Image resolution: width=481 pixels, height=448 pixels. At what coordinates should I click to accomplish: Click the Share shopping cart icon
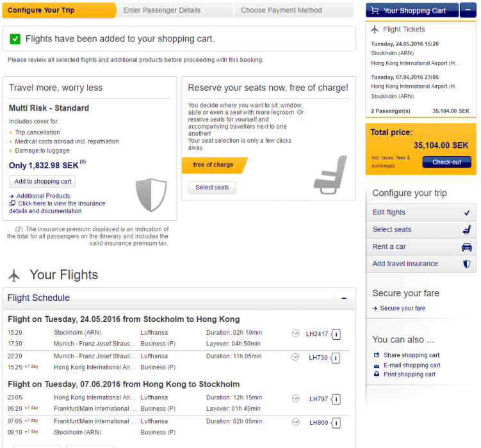tap(377, 355)
